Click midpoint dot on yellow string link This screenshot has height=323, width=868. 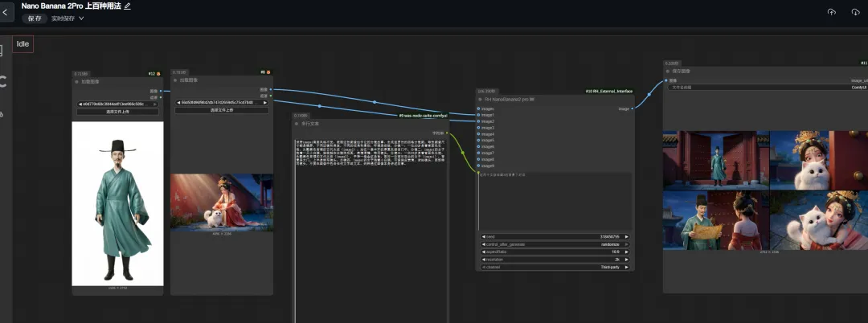tap(464, 153)
